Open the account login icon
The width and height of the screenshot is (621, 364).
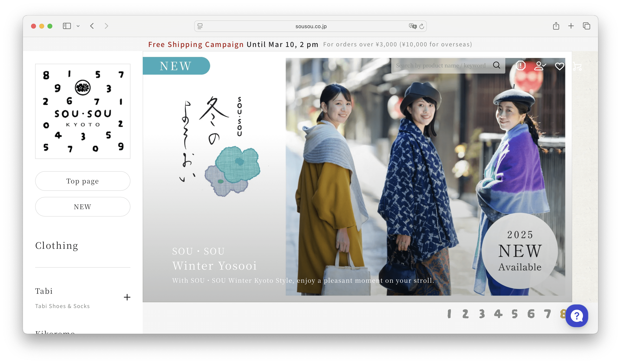click(540, 66)
